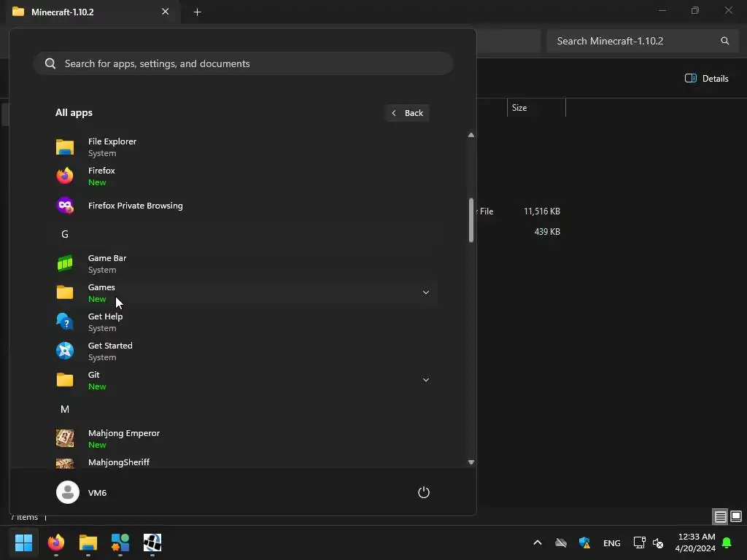Image resolution: width=747 pixels, height=560 pixels.
Task: Open the Control Panel taskbar icon
Action: click(x=120, y=542)
